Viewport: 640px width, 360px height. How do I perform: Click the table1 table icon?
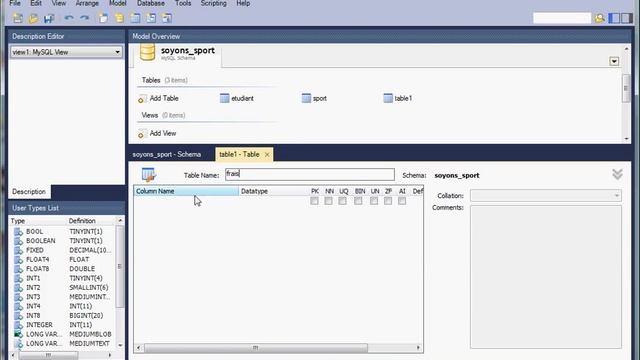click(388, 98)
